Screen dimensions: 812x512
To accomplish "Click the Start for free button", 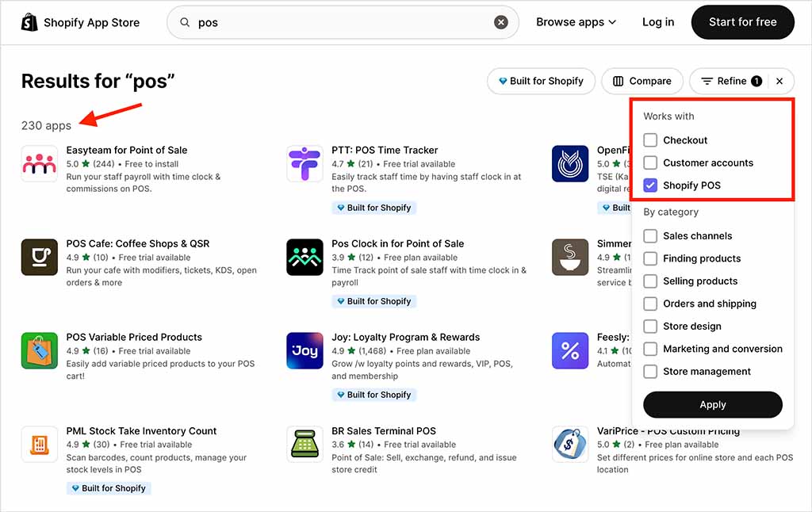I will click(x=742, y=22).
